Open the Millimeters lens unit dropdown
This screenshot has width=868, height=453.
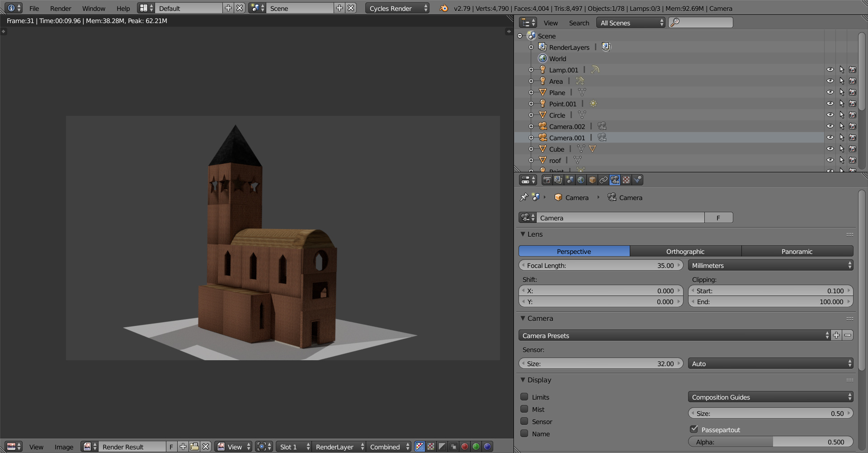pos(771,265)
